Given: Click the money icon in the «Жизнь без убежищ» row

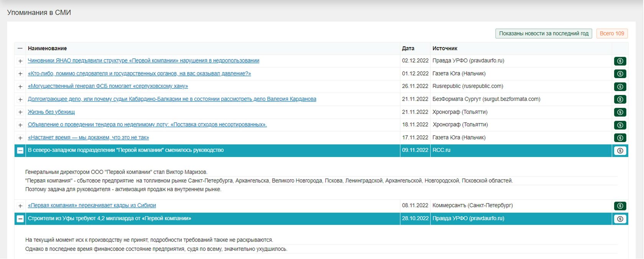Looking at the screenshot, I should pos(620,112).
